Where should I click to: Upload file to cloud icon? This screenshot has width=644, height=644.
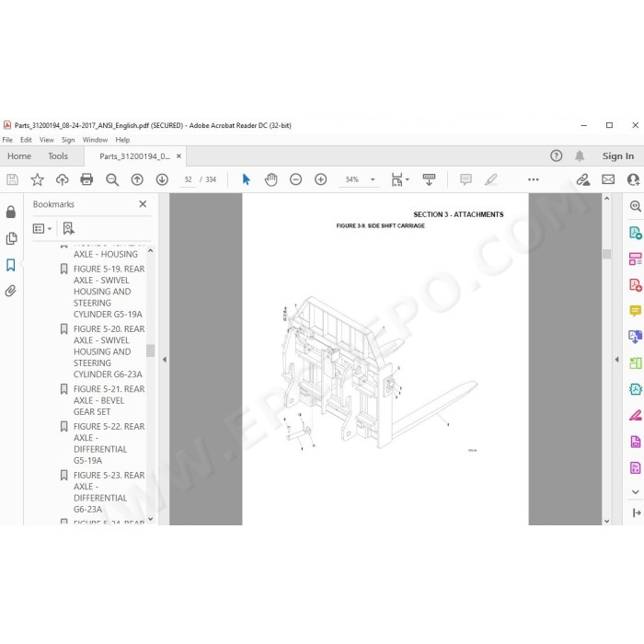click(x=62, y=179)
